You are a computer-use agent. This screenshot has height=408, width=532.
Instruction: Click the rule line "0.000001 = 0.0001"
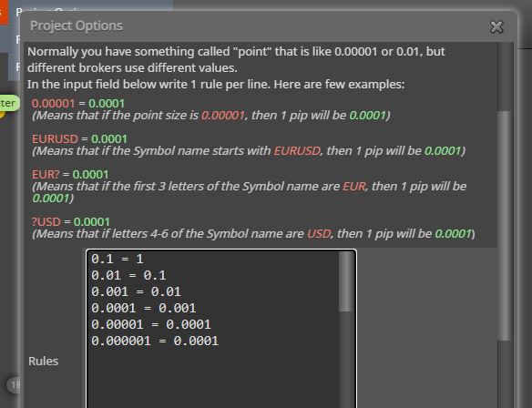click(x=155, y=341)
